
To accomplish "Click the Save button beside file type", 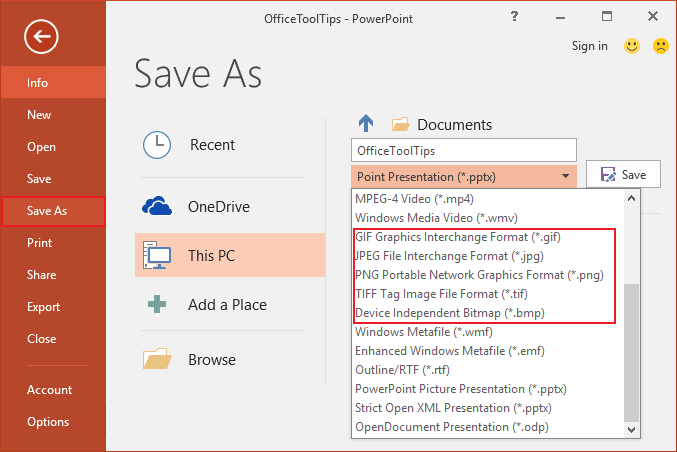I will (x=623, y=174).
